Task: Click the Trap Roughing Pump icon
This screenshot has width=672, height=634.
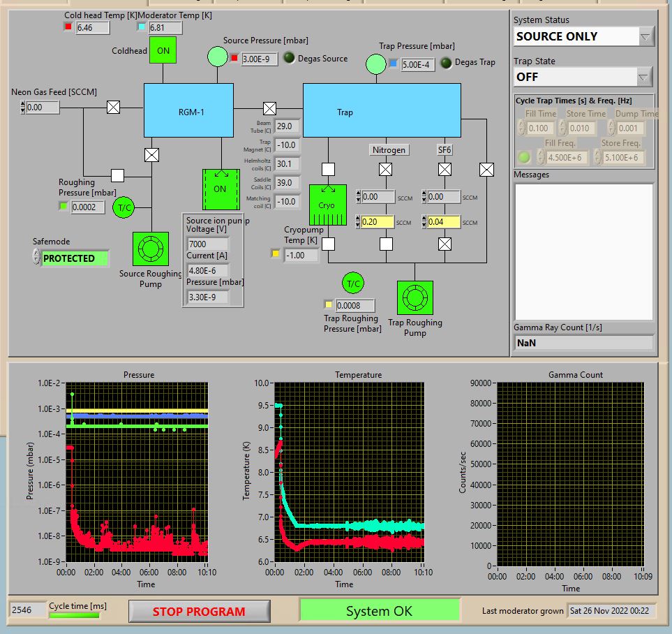Action: click(415, 298)
